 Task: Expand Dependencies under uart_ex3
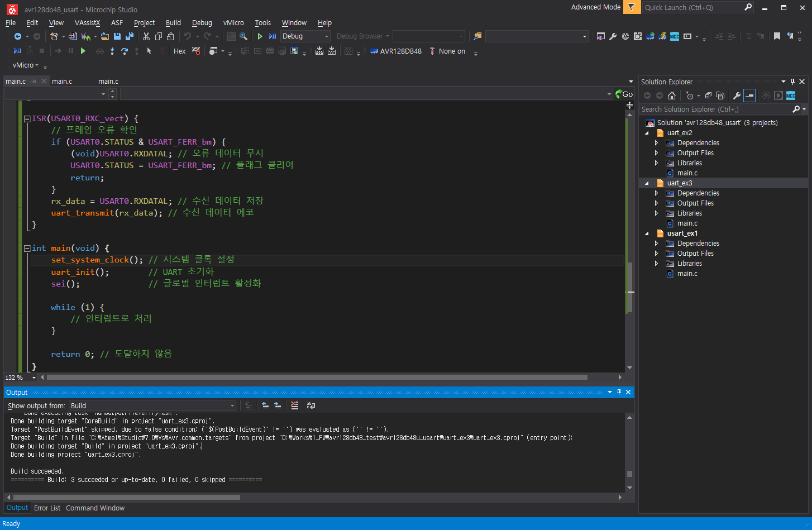[657, 193]
